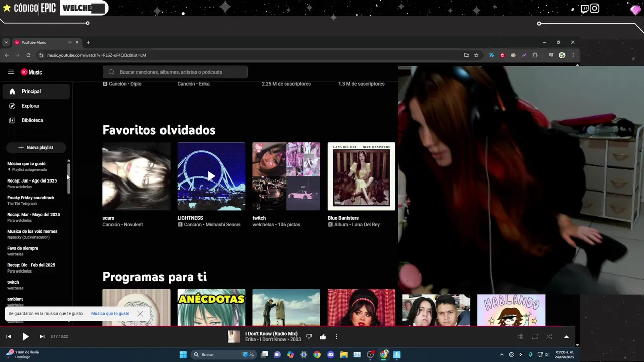The height and width of the screenshot is (362, 644).
Task: Expand the player page arrow
Action: [566, 337]
